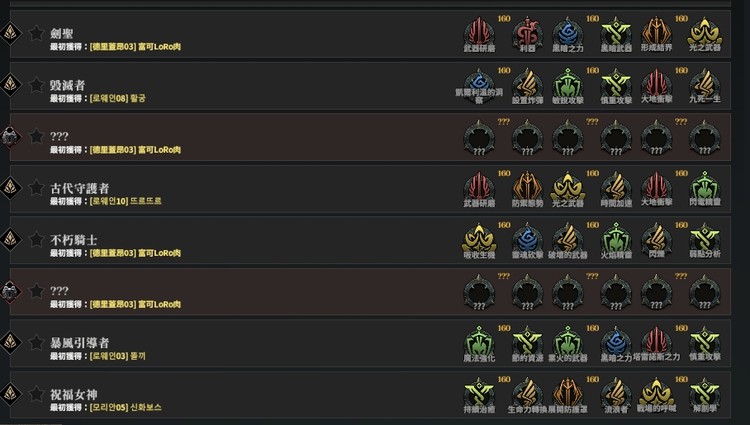
Task: Click the diamond emblem beside 毀滅者 row
Action: tap(10, 85)
